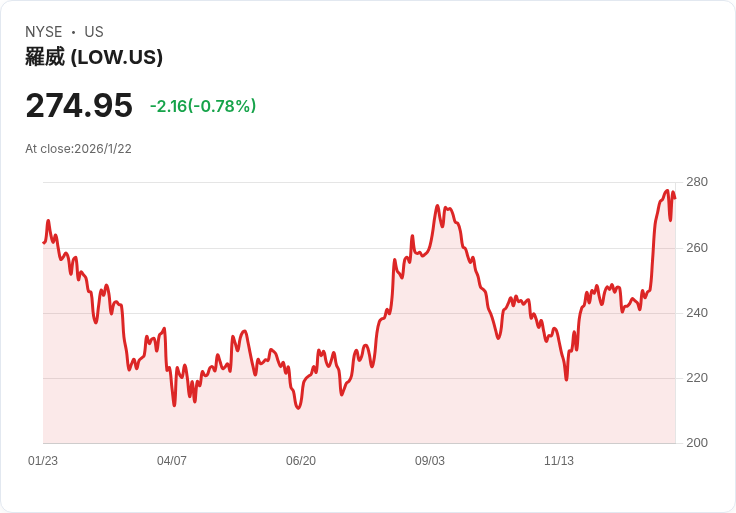
Task: Click the US market label
Action: [x=94, y=32]
